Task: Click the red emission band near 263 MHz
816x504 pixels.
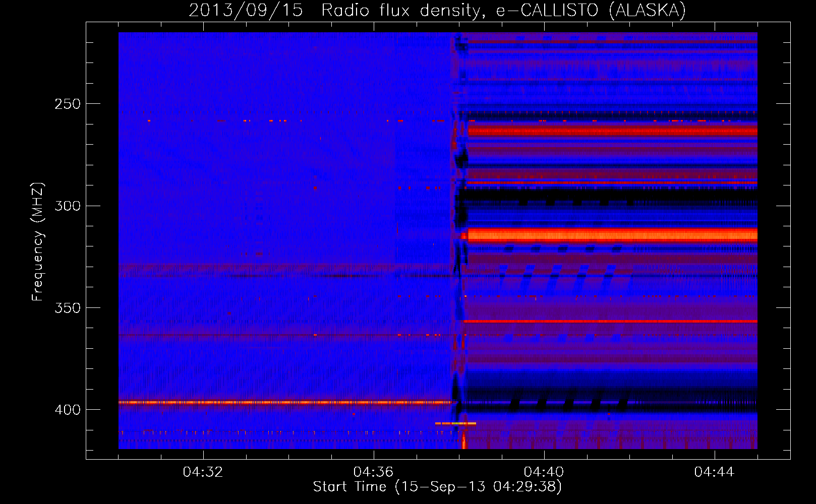Action: [x=612, y=132]
